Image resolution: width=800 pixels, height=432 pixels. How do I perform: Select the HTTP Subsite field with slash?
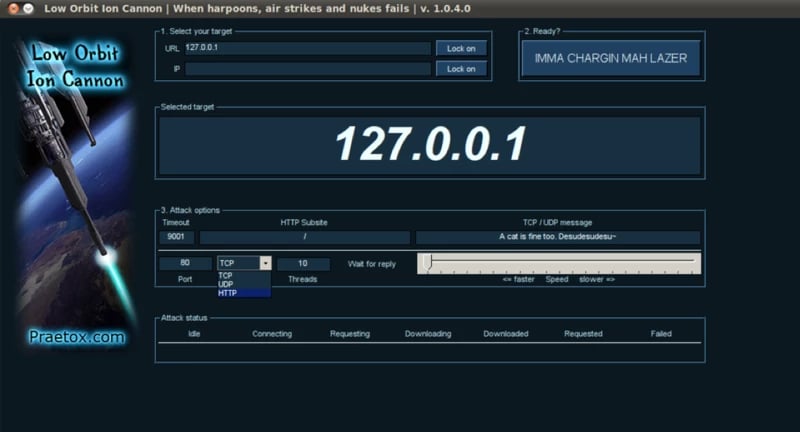(304, 238)
